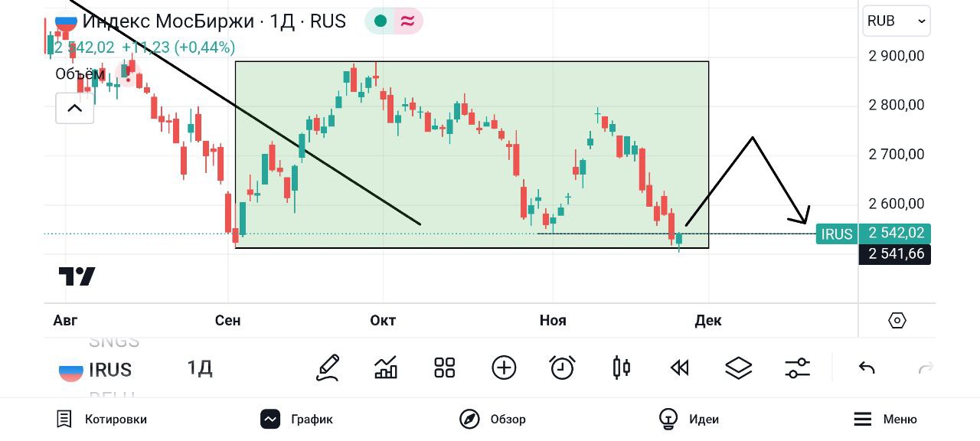Switch to the Котировки tab
Viewport: 980px width, 441px height.
pyautogui.click(x=102, y=420)
